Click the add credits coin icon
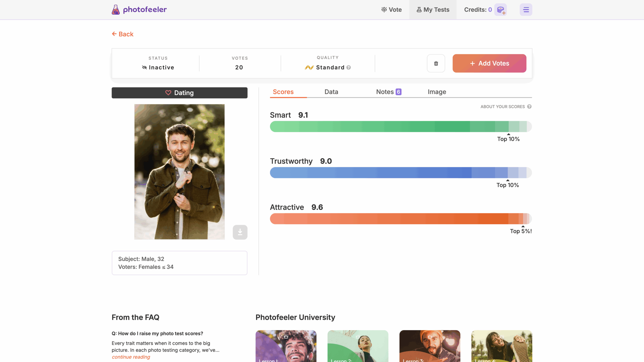 pyautogui.click(x=501, y=10)
